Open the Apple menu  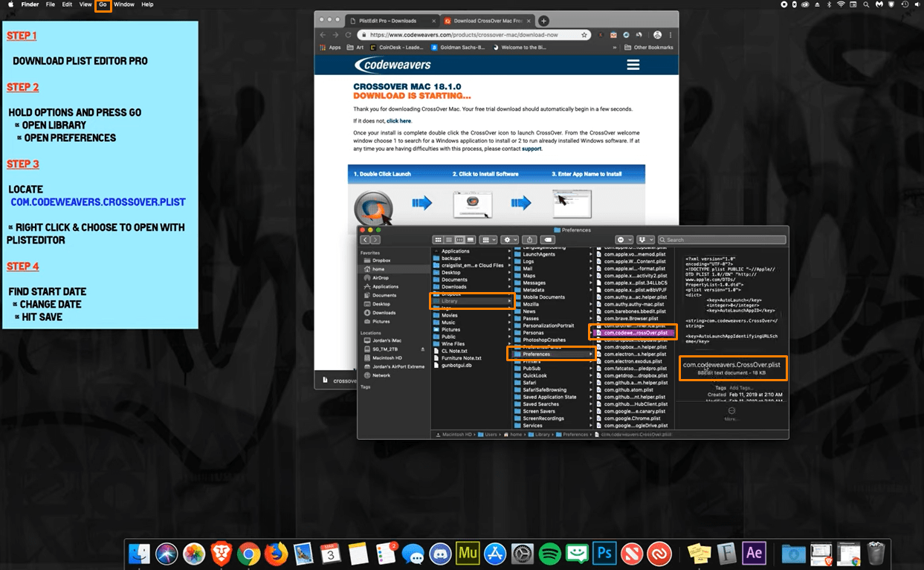point(10,4)
